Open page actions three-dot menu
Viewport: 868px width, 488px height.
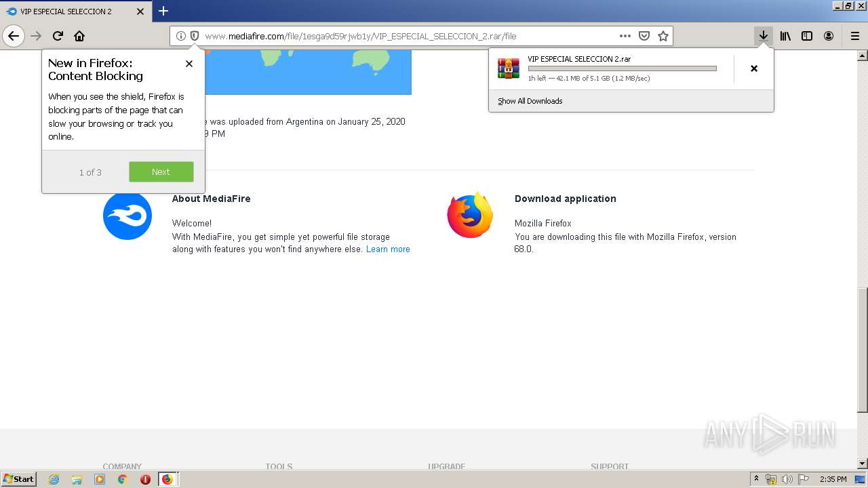click(625, 36)
